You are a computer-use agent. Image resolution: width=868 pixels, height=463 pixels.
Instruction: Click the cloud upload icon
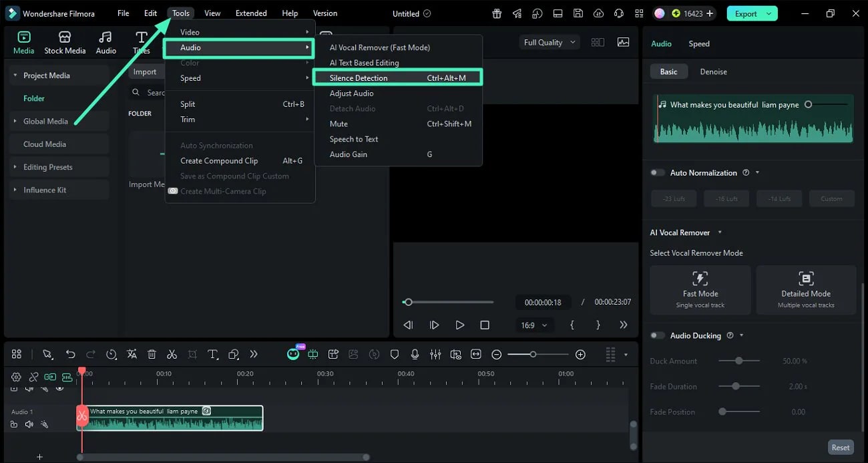point(599,13)
